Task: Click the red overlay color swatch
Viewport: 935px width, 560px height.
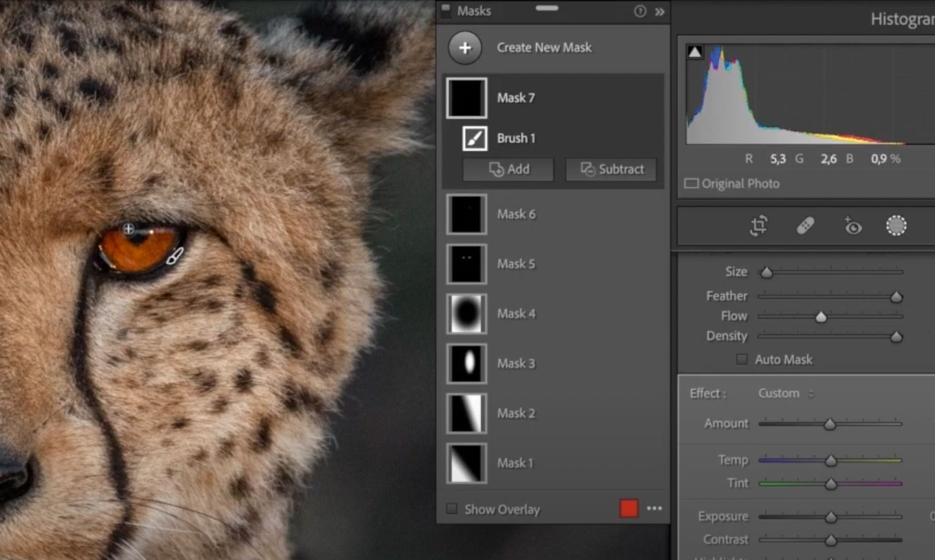Action: [x=629, y=509]
